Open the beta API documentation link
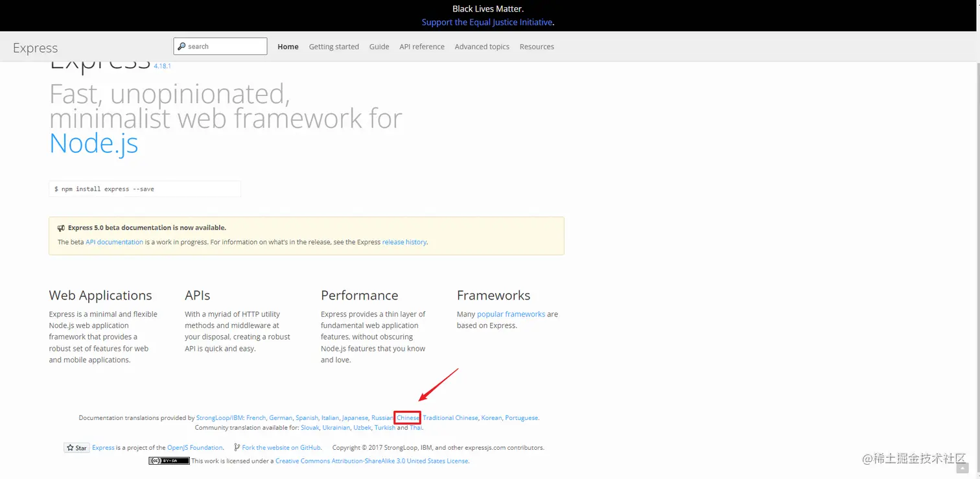The image size is (980, 479). [x=114, y=242]
